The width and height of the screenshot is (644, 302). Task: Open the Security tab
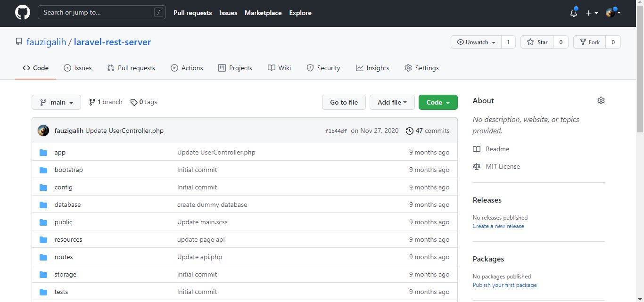point(323,68)
